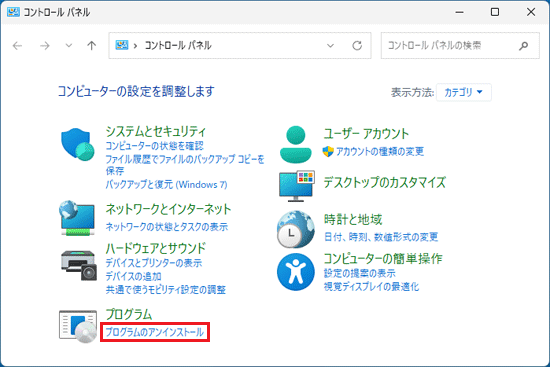Open the プログラム category heading
This screenshot has width=550, height=367.
129,314
